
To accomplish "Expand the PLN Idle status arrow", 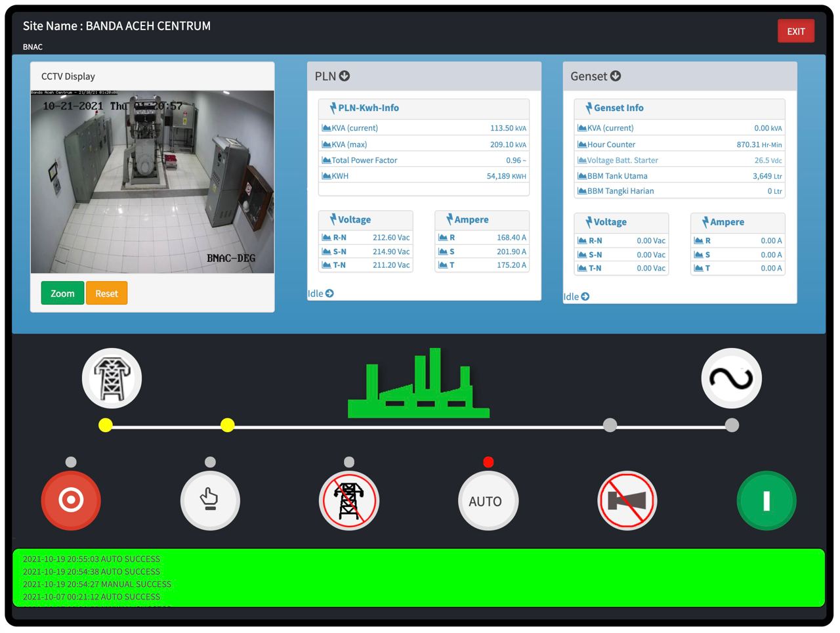I will (329, 294).
